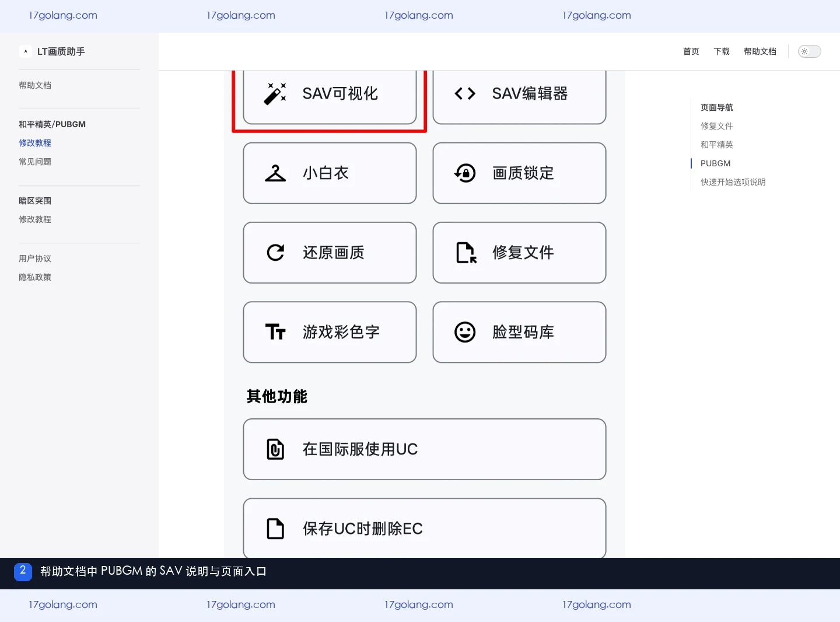Click the 页面导航 heading
This screenshot has height=622, width=840.
click(x=717, y=107)
